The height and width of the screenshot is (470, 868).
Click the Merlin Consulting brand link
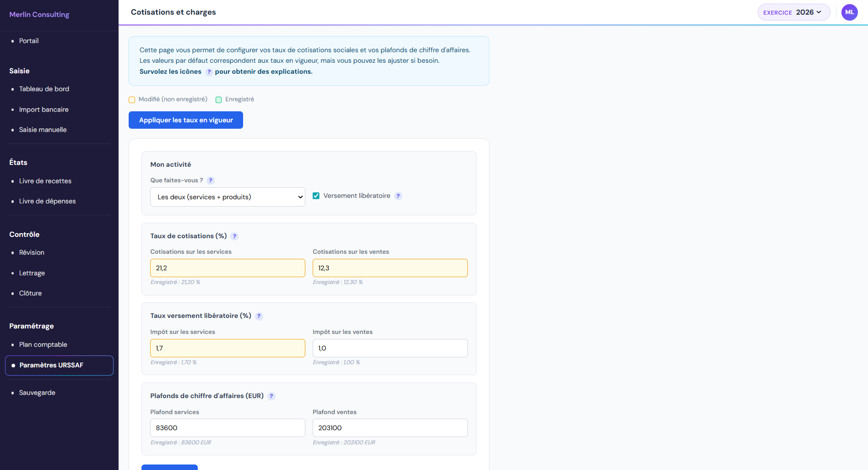click(x=39, y=15)
